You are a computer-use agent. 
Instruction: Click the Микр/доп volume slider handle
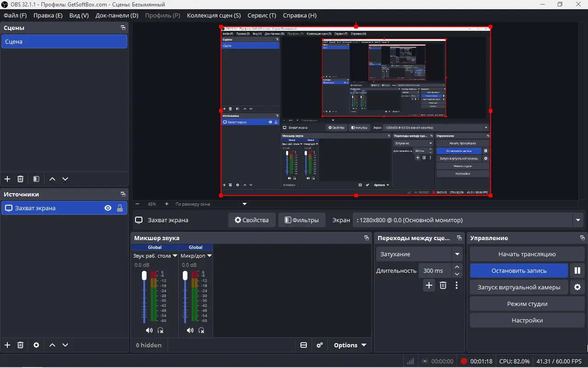pos(185,275)
